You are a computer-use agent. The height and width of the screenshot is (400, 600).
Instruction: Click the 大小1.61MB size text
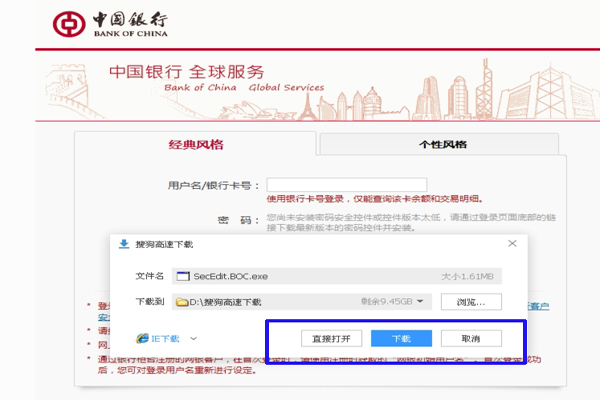467,276
